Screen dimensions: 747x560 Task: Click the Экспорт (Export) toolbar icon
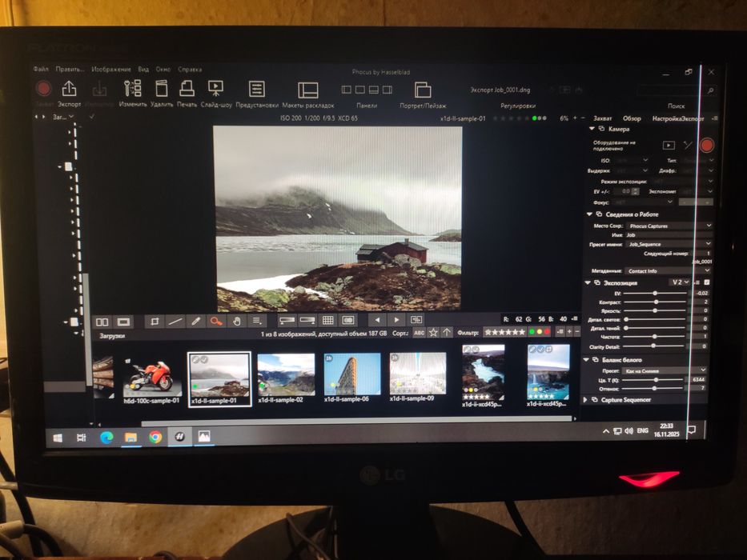pos(69,89)
